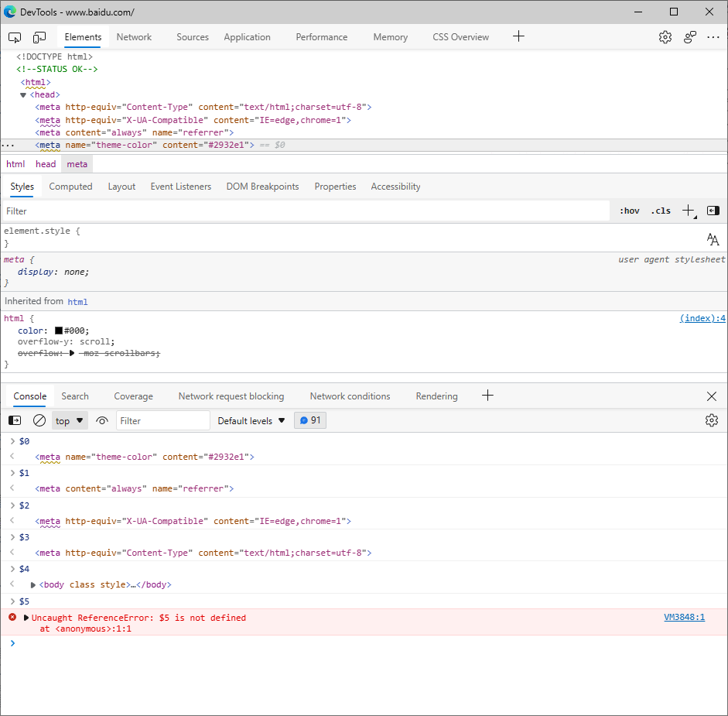Click the add new style rule plus icon

click(688, 211)
